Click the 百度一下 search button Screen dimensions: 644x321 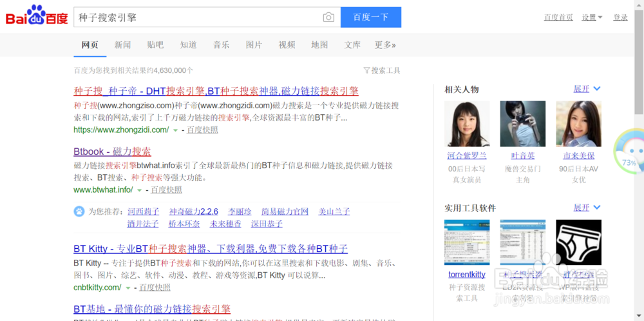coord(371,17)
